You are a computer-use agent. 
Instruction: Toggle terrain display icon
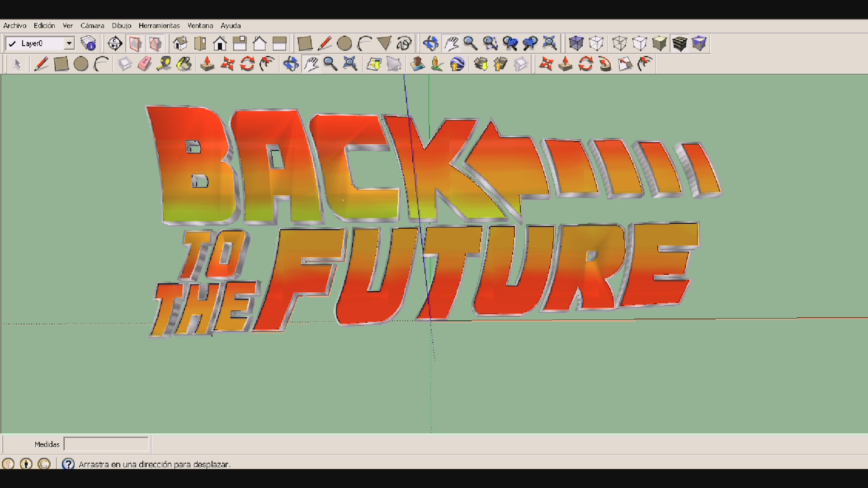pos(394,64)
